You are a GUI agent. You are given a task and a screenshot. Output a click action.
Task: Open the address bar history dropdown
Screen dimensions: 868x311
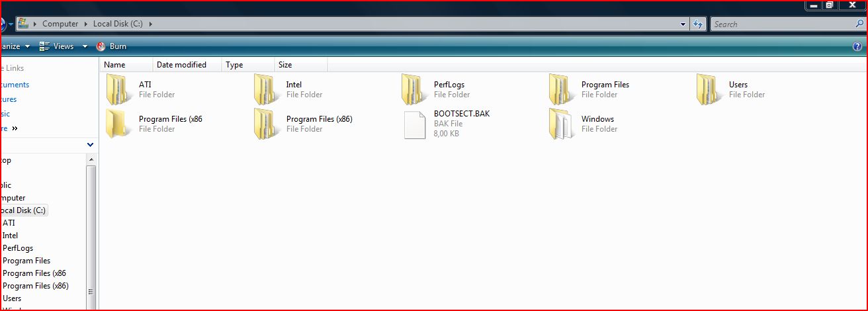click(x=683, y=24)
